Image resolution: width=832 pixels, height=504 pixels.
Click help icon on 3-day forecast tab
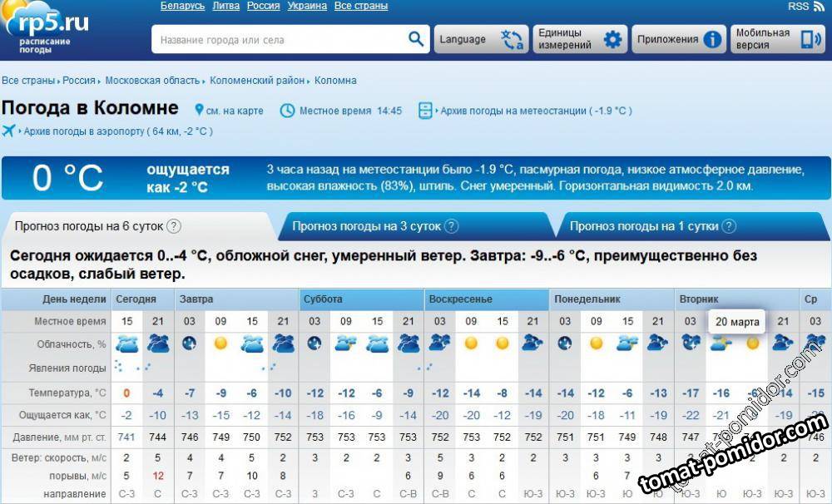tap(451, 226)
